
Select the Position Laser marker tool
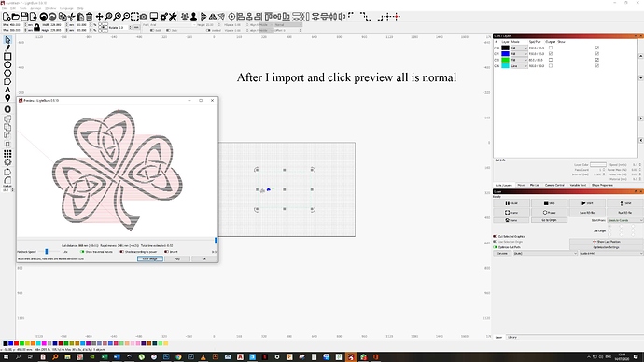(x=7, y=98)
